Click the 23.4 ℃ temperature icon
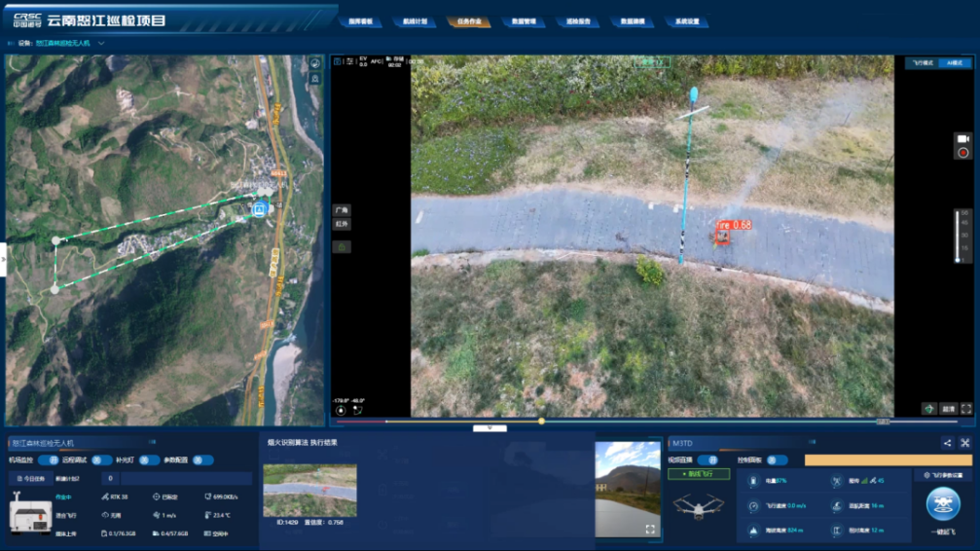This screenshot has height=551, width=980. 208,515
